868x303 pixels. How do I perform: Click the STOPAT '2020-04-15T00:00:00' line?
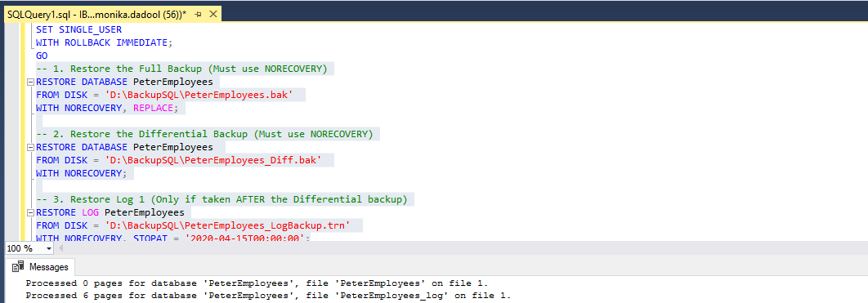[x=173, y=238]
